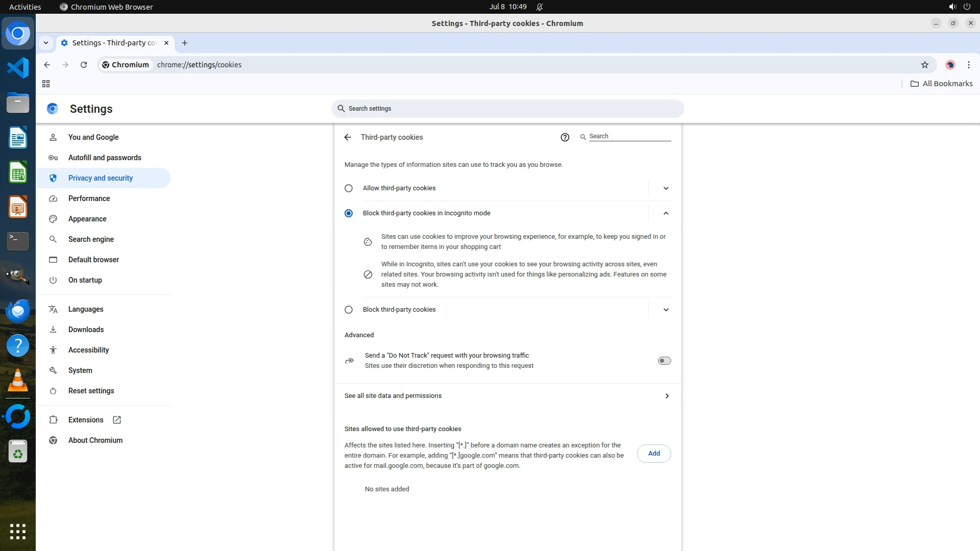
Task: Expand the Block third-party cookies details chevron
Action: 666,310
